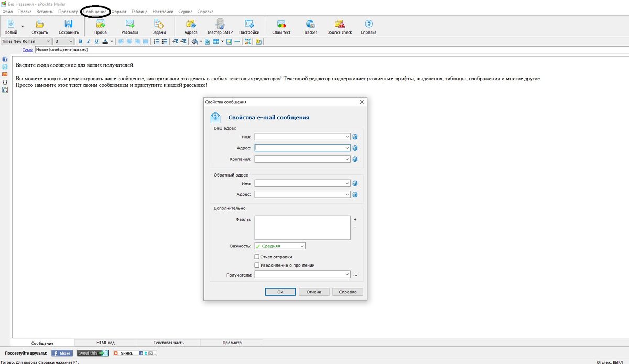Expand the Имя dropdown under Ваш адрес
The width and height of the screenshot is (629, 364).
(347, 136)
